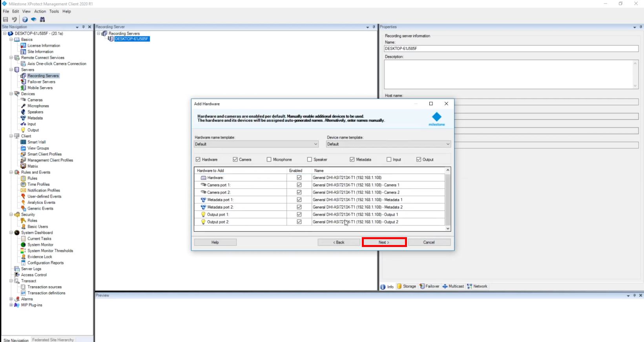Uncheck the Output filter checkbox
Image resolution: width=644 pixels, height=342 pixels.
pos(419,159)
